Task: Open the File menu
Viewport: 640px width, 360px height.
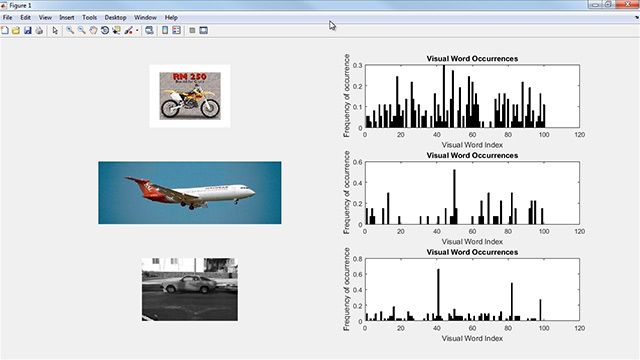Action: (x=7, y=18)
